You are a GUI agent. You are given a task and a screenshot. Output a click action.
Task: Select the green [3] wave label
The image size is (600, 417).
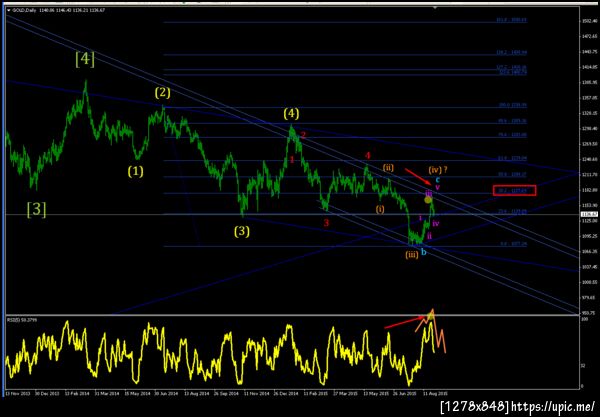click(x=36, y=210)
